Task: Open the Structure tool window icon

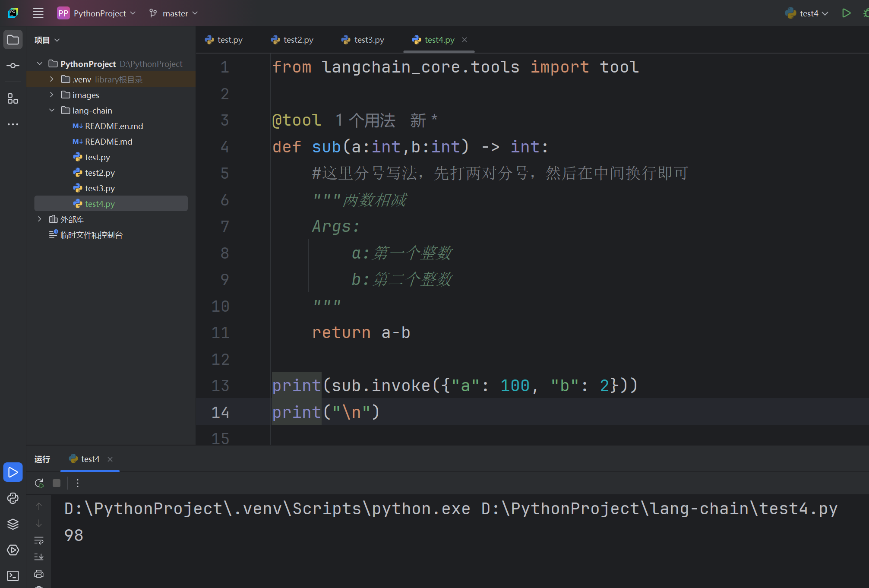Action: pyautogui.click(x=13, y=99)
